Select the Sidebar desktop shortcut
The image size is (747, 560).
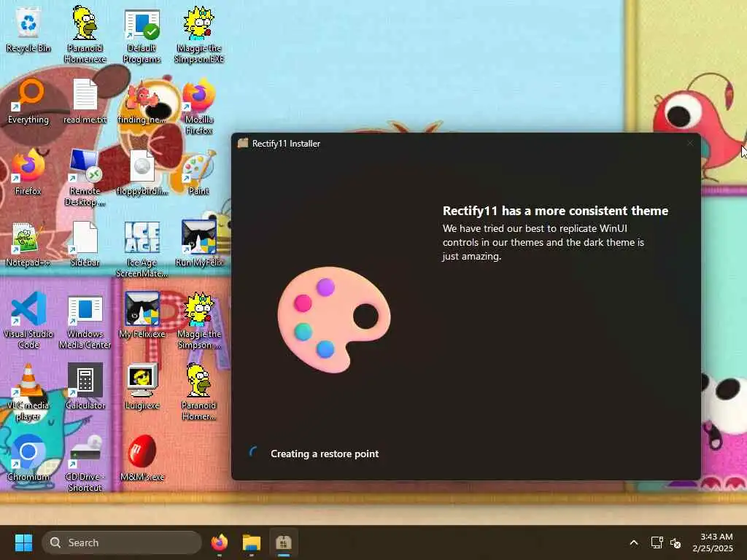[85, 244]
